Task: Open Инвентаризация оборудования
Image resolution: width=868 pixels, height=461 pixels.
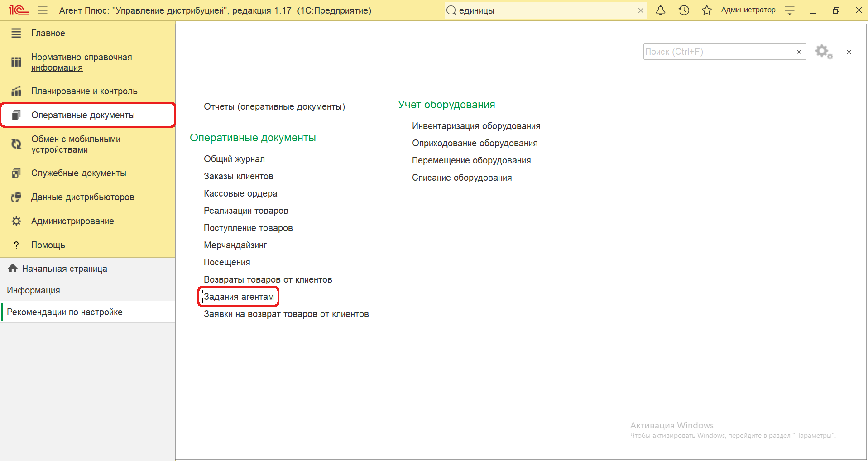Action: point(476,126)
